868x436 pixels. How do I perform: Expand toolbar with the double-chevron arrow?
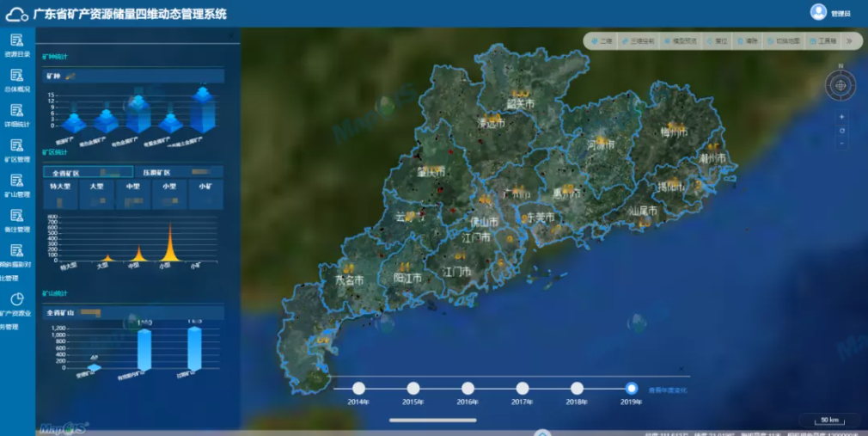pos(850,41)
